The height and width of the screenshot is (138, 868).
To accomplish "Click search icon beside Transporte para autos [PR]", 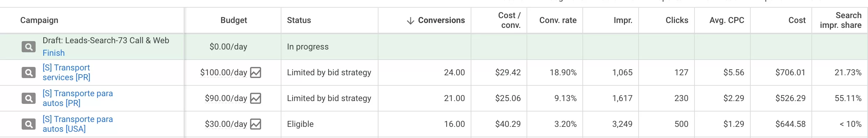I will pyautogui.click(x=29, y=98).
